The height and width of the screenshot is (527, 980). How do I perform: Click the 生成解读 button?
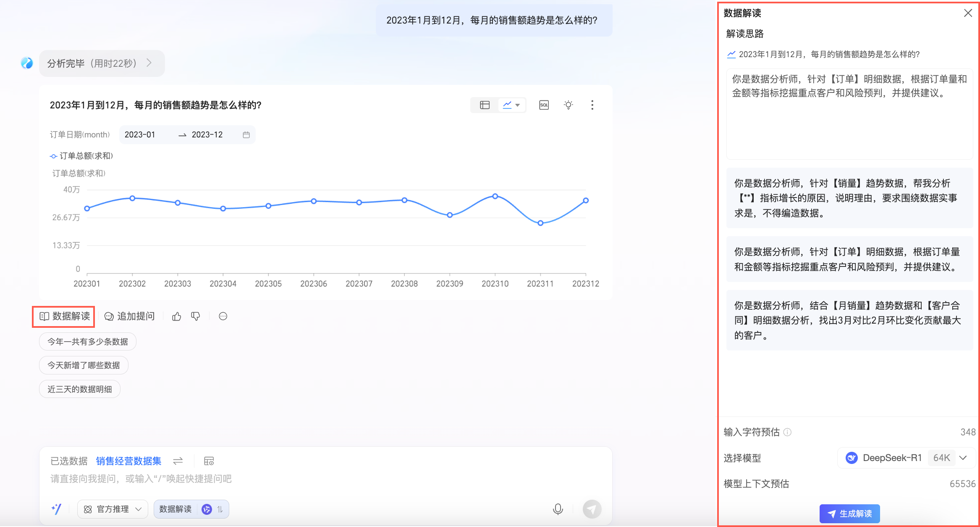849,514
